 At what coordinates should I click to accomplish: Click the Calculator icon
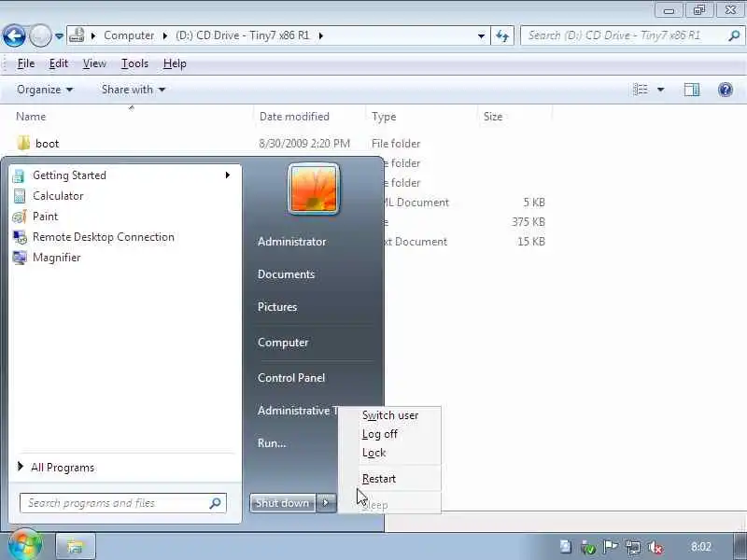20,196
